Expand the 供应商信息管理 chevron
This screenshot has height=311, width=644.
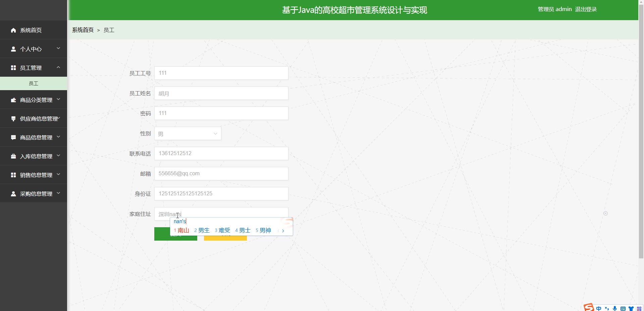(59, 118)
